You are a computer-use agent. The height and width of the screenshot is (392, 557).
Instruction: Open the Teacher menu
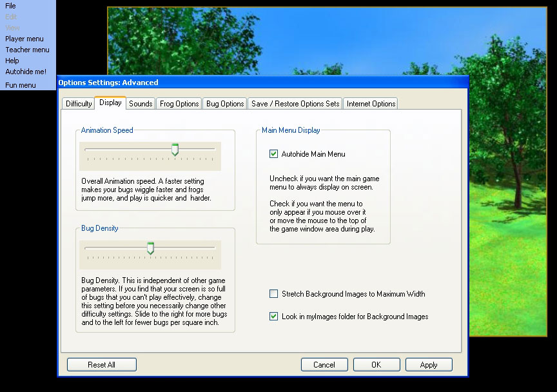click(x=27, y=50)
